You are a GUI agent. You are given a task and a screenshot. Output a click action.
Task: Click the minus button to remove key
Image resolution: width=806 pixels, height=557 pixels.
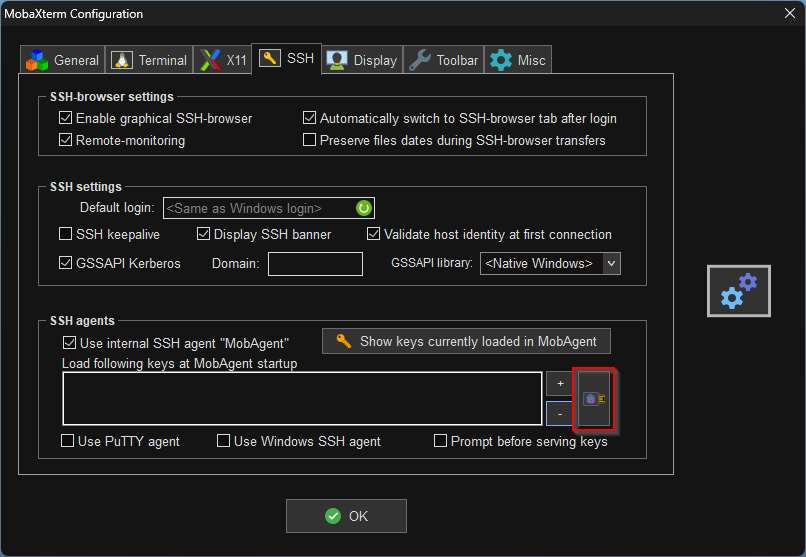click(560, 414)
